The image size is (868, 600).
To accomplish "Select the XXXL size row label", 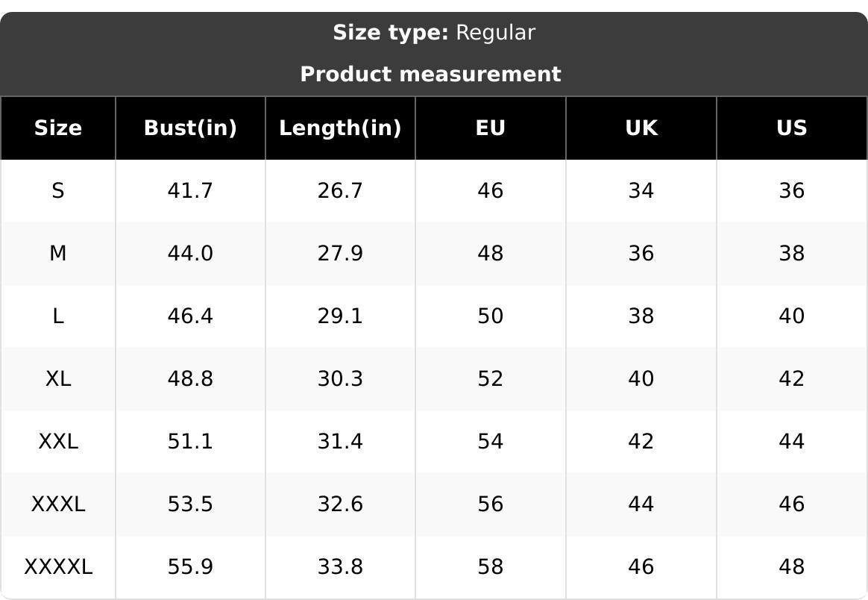I will [x=58, y=504].
